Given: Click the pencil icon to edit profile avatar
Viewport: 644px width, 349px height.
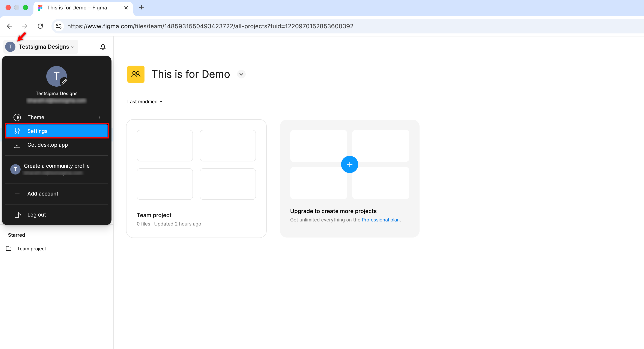Looking at the screenshot, I should coord(65,82).
